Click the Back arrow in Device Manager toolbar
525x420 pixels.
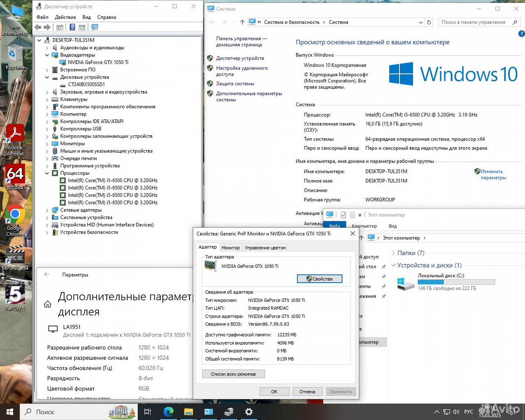[38, 27]
